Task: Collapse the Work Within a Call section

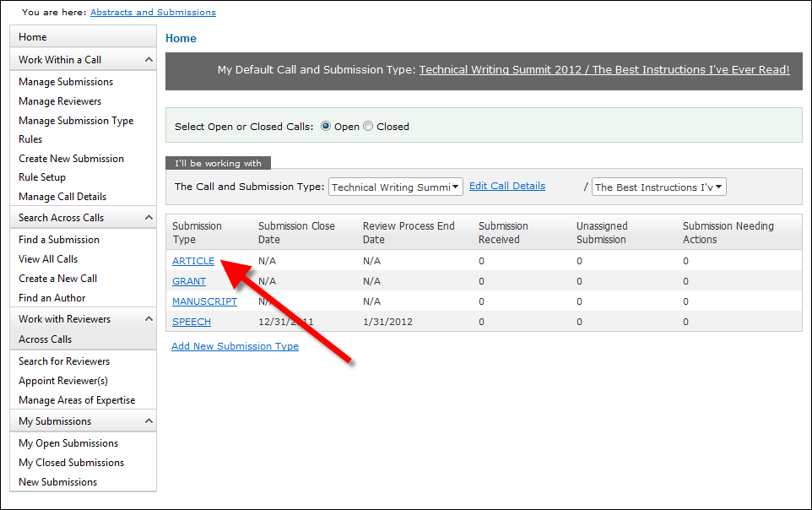Action: [x=149, y=60]
